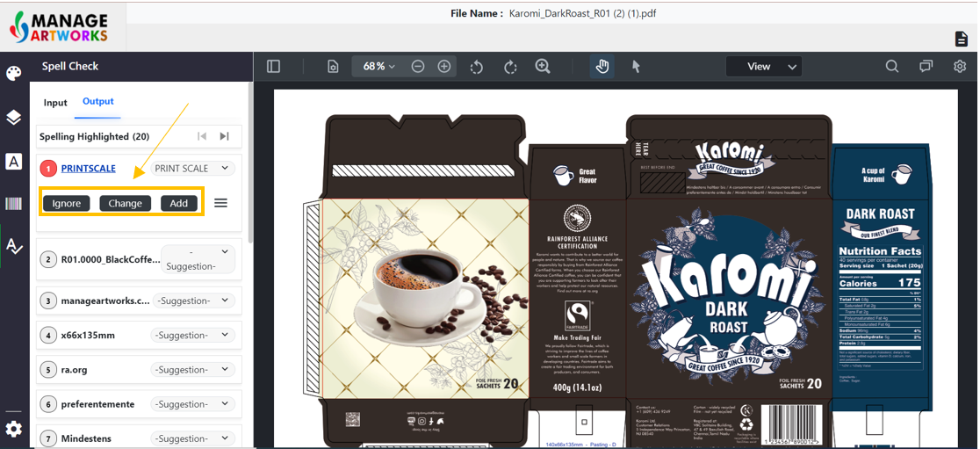
Task: Select the pan hand tool
Action: 602,66
